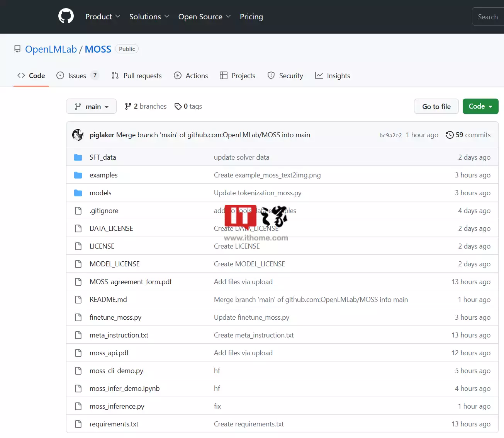Open the finetune_moss.py file
Image resolution: width=504 pixels, height=438 pixels.
(x=115, y=317)
